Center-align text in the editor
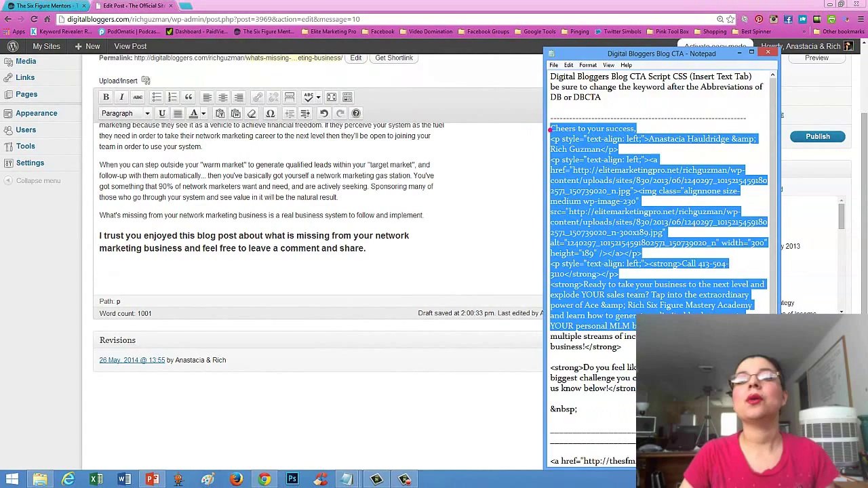This screenshot has height=488, width=868. [x=223, y=97]
